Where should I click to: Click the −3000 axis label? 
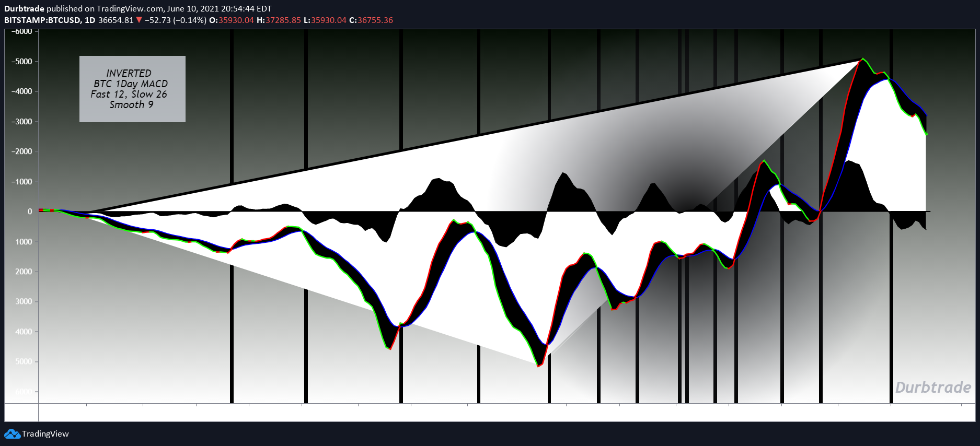tap(21, 122)
